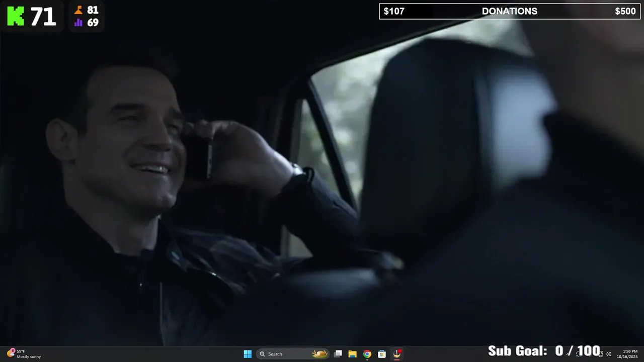Open Microsoft Store from the taskbar
This screenshot has width=644, height=362.
382,354
